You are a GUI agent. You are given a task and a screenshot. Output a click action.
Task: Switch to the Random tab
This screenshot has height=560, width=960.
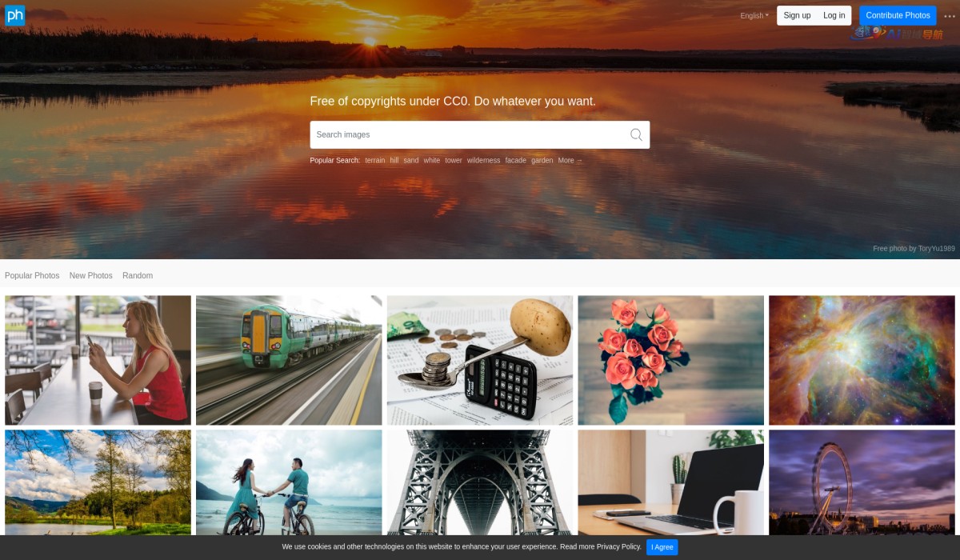coord(138,275)
